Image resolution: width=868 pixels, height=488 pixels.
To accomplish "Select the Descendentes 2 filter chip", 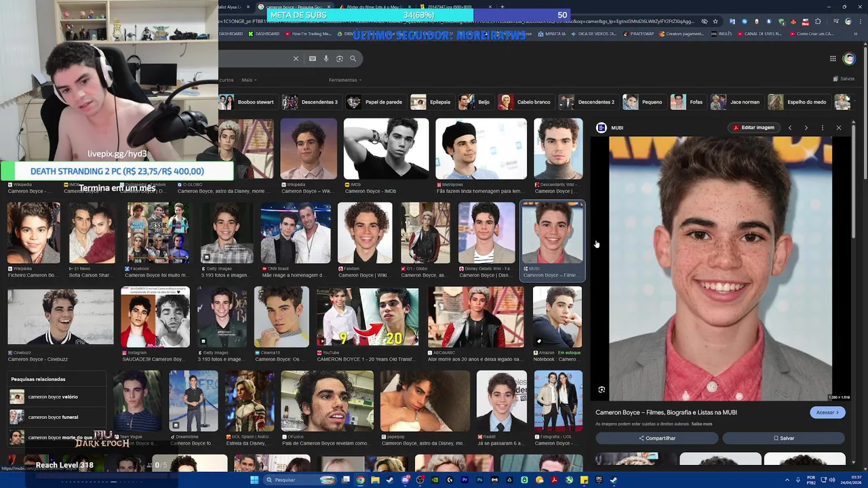I will [x=587, y=102].
